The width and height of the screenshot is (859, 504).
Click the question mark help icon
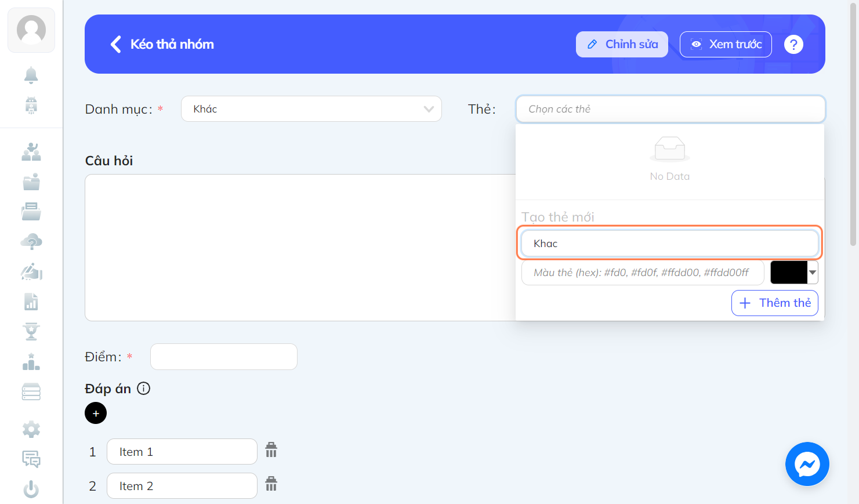793,44
